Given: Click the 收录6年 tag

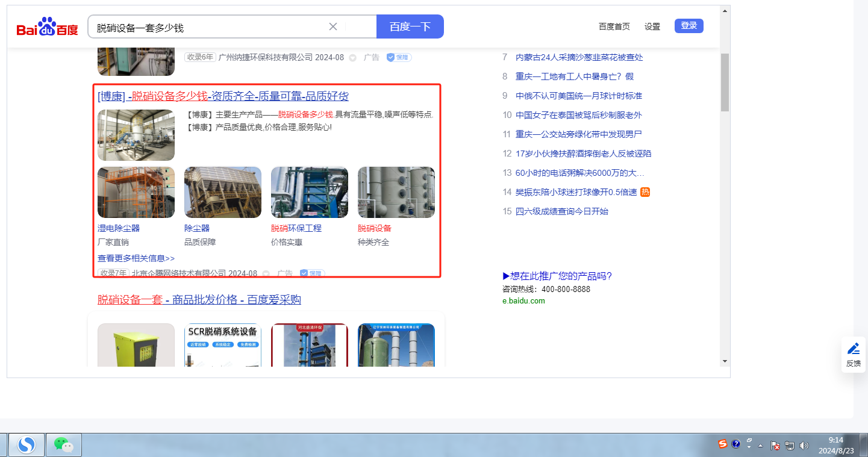Looking at the screenshot, I should [x=200, y=57].
